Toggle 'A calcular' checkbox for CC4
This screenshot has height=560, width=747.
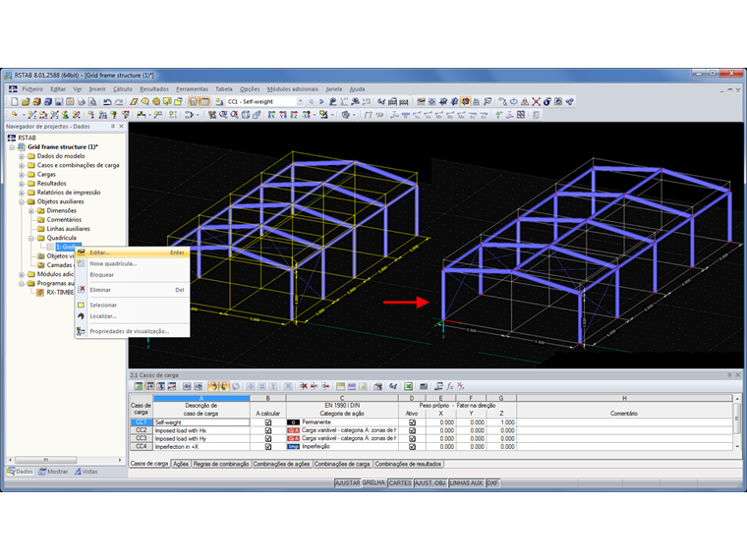tap(268, 447)
